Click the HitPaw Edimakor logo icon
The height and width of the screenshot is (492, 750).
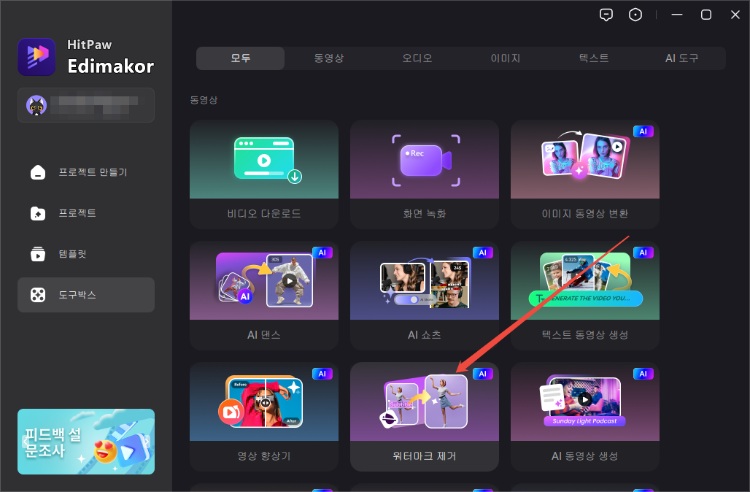37,57
